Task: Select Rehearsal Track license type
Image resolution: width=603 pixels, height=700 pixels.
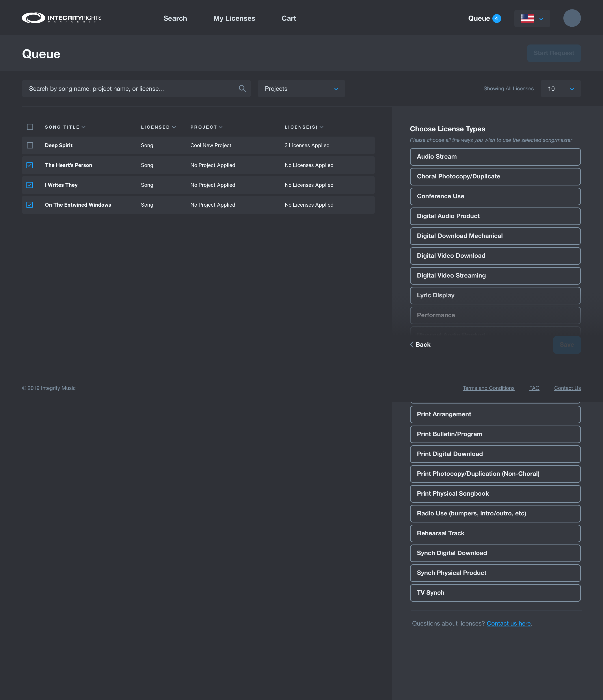Action: 495,533
